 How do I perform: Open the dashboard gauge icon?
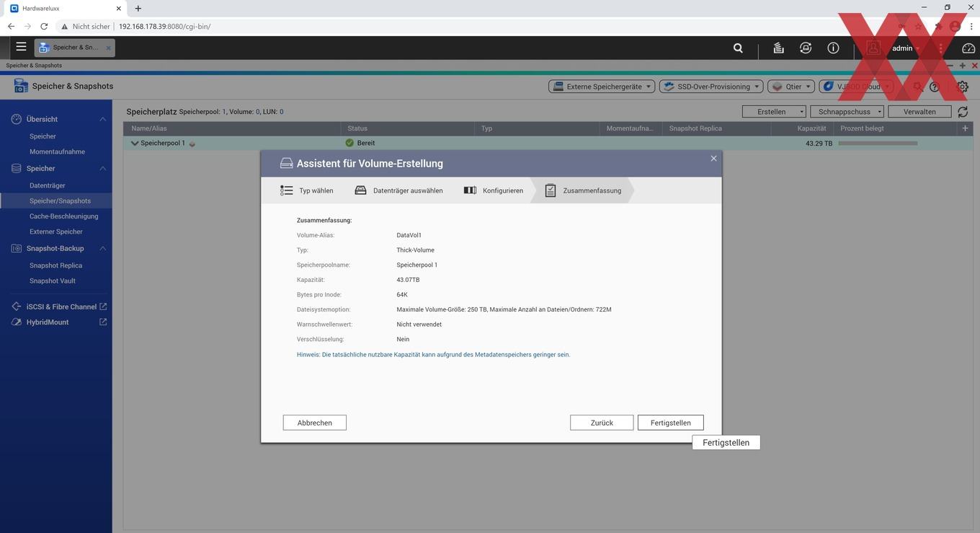(968, 48)
